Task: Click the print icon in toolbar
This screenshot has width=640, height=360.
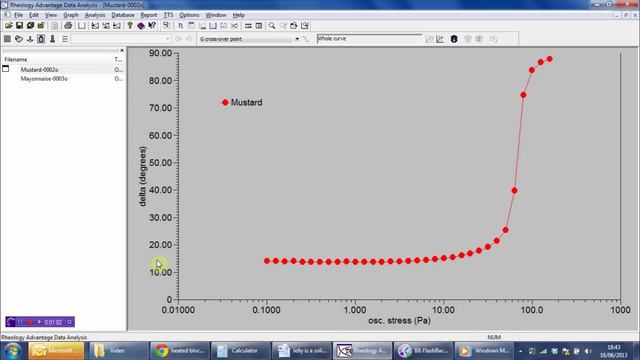Action: [x=68, y=26]
